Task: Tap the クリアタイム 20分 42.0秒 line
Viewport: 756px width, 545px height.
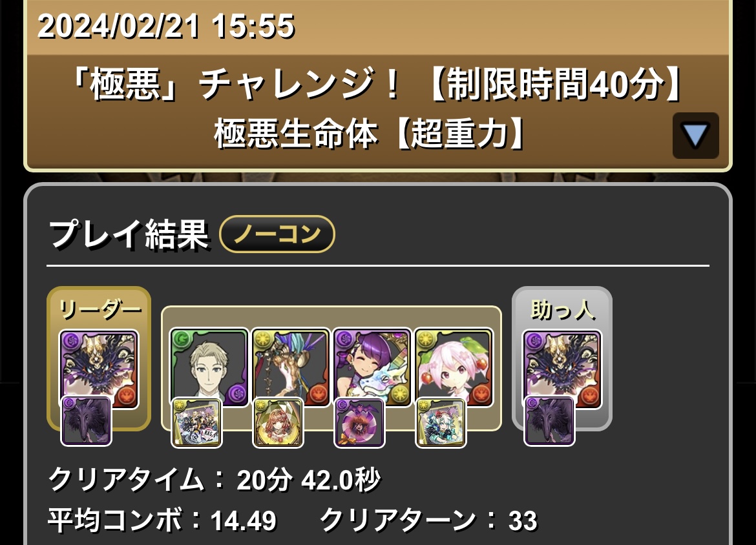Action: [215, 480]
